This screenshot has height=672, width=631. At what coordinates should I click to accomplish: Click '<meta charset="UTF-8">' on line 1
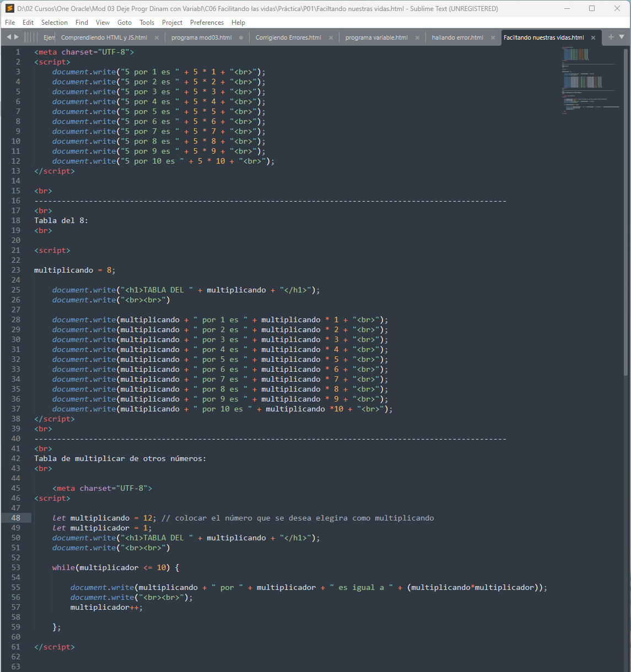click(x=84, y=52)
